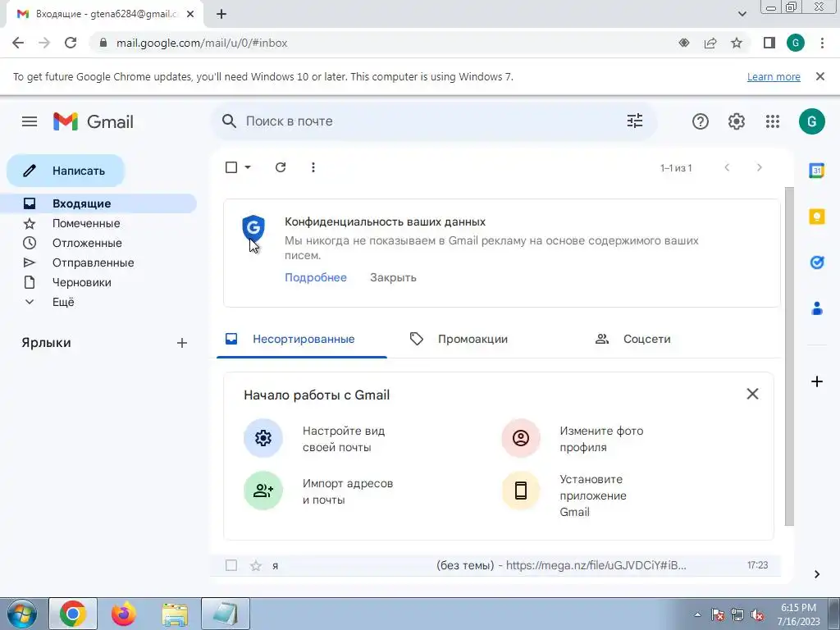Image resolution: width=840 pixels, height=630 pixels.
Task: Open the Помеченные folder
Action: (x=98, y=223)
